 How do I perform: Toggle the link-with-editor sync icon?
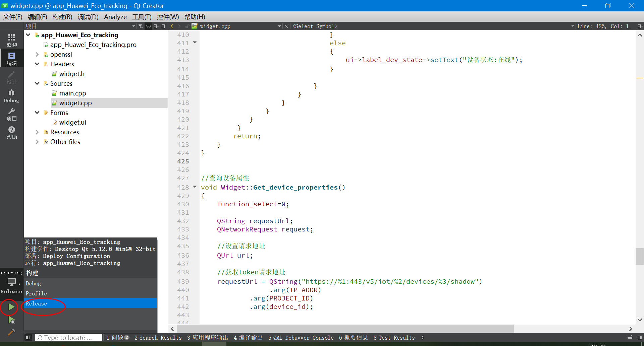tap(148, 26)
